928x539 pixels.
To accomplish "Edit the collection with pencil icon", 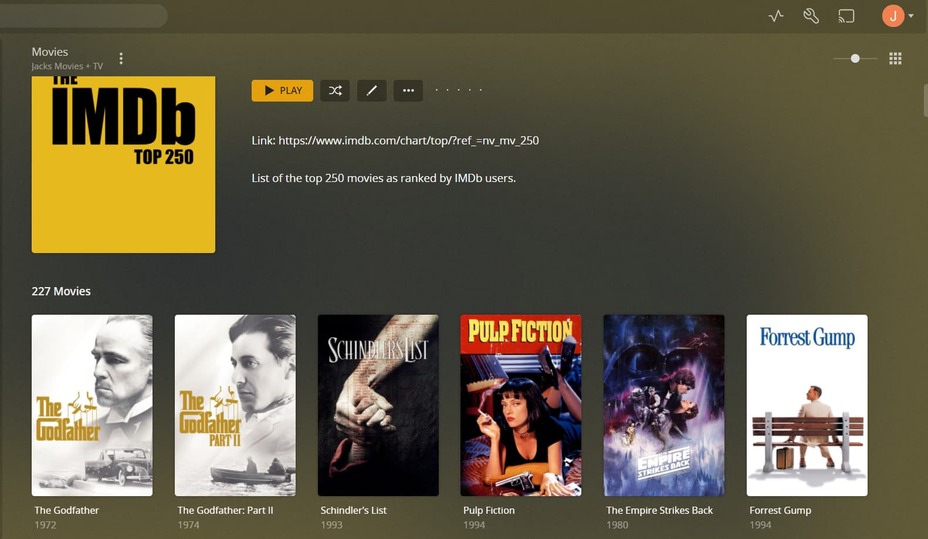I will pos(372,91).
